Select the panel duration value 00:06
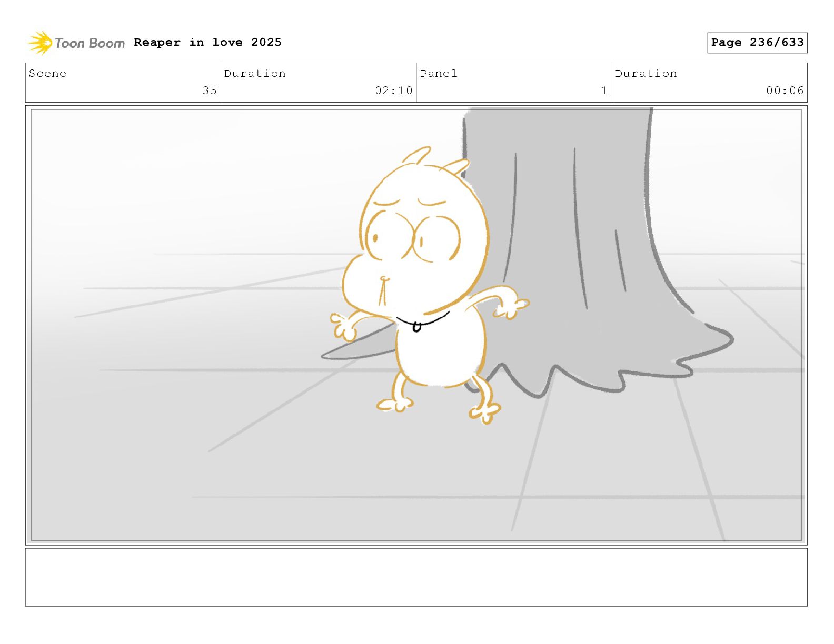This screenshot has height=644, width=834. pyautogui.click(x=785, y=90)
